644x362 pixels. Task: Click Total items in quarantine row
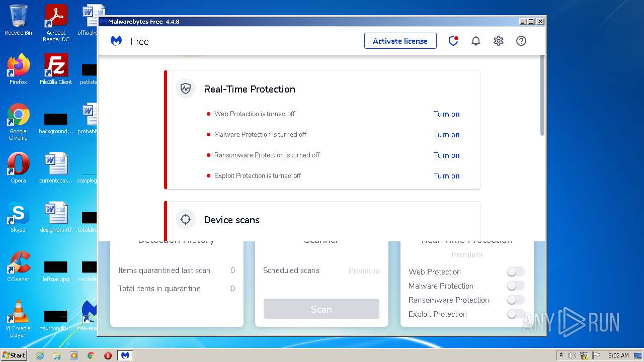(x=177, y=289)
